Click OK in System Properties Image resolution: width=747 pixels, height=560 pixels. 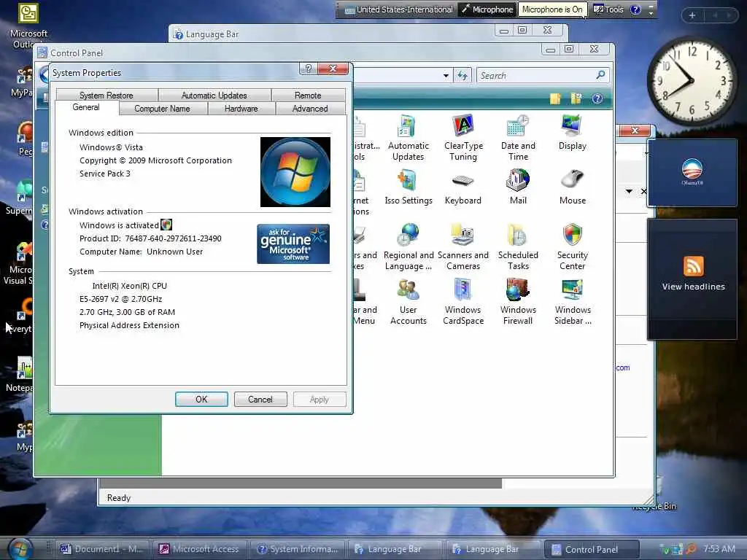click(201, 399)
